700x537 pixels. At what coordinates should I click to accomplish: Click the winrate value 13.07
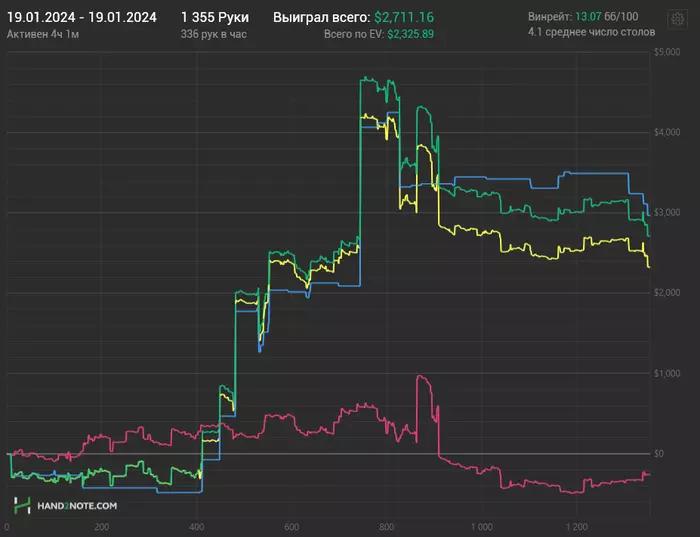pos(588,17)
